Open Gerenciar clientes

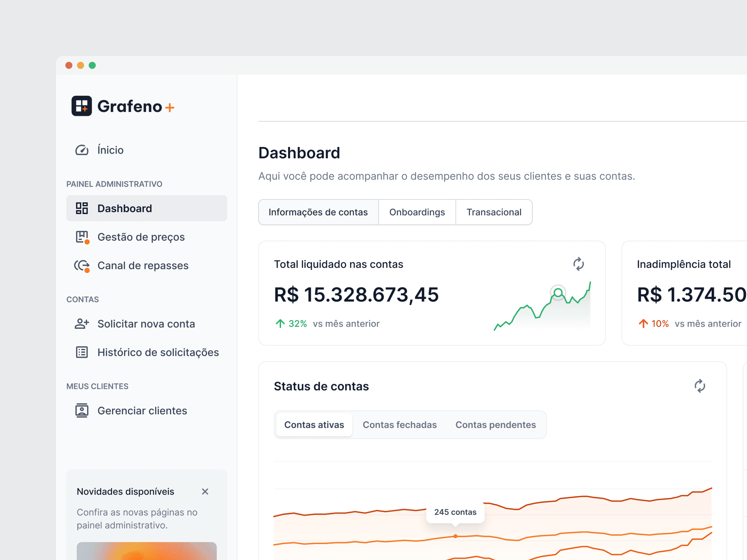point(146,410)
